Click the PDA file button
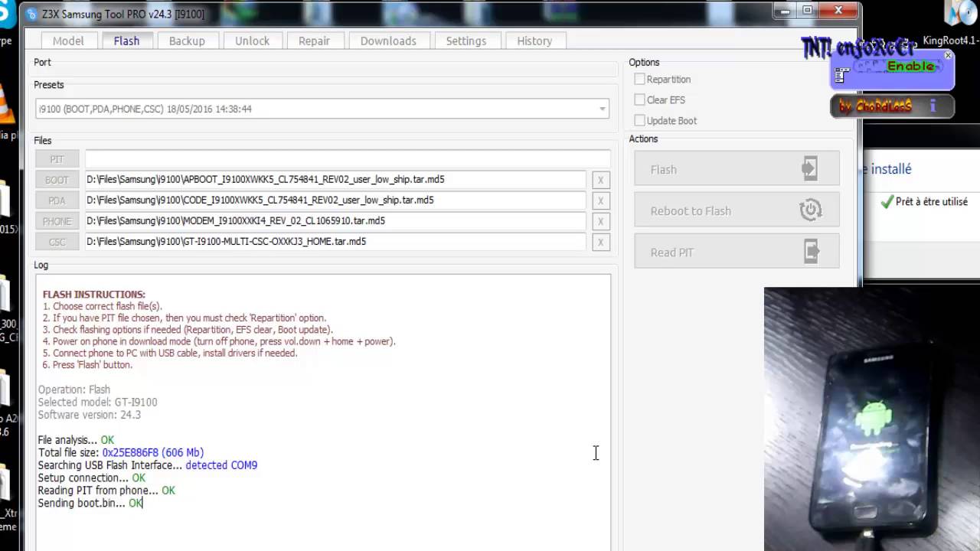Image resolution: width=980 pixels, height=551 pixels. pos(57,201)
